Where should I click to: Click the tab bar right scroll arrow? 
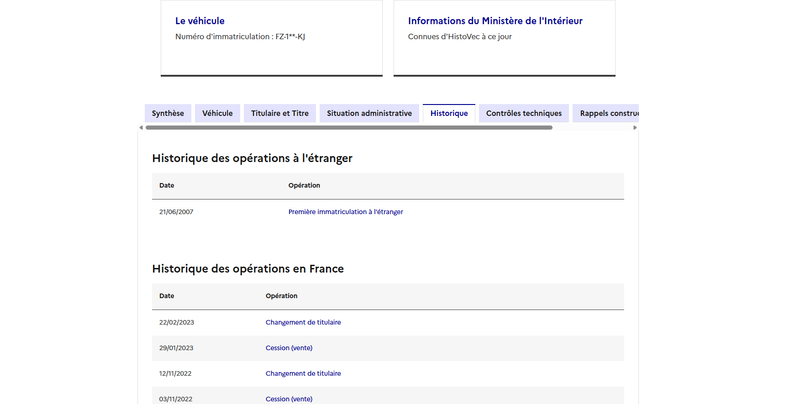635,128
